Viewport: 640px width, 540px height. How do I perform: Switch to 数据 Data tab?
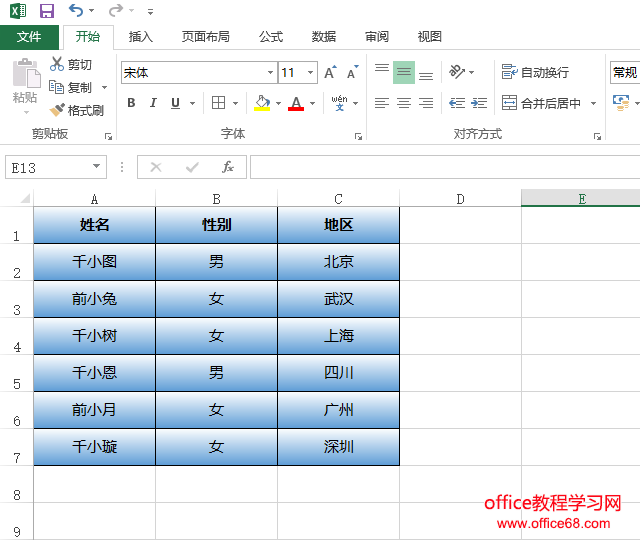point(324,37)
